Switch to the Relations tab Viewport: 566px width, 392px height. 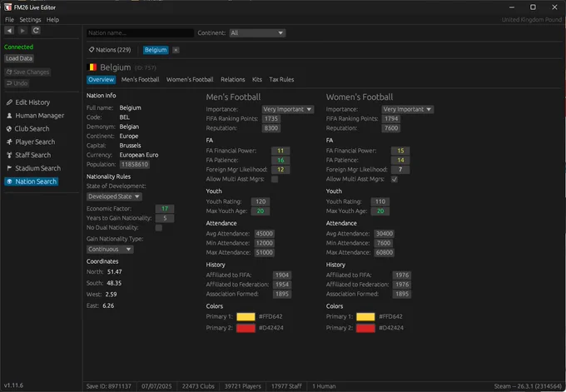[x=233, y=80]
